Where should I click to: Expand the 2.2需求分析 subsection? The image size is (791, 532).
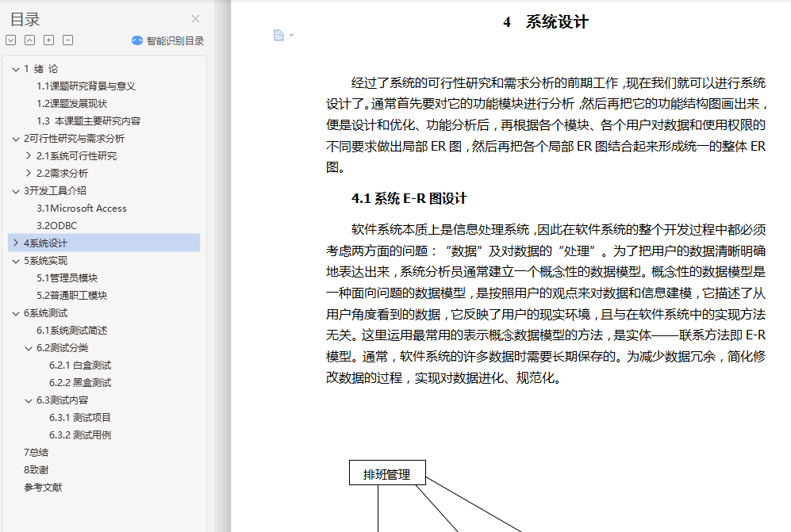pyautogui.click(x=29, y=174)
